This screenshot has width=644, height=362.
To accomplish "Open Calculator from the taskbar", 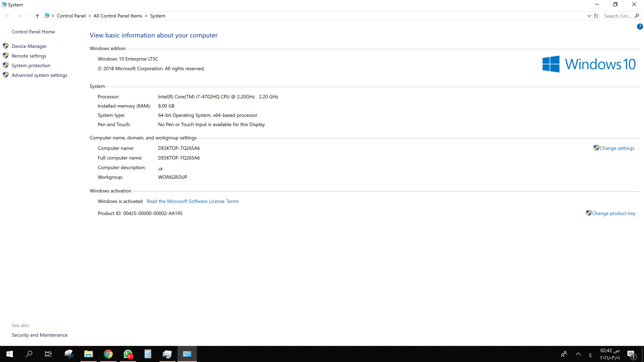I will [x=148, y=354].
